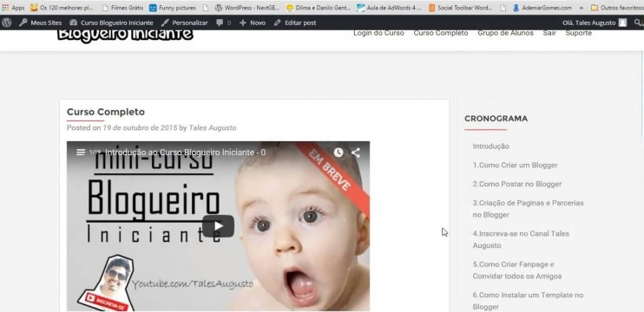Screen dimensions: 644x312
Task: Click the Curso Completo post title
Action: pos(106,112)
